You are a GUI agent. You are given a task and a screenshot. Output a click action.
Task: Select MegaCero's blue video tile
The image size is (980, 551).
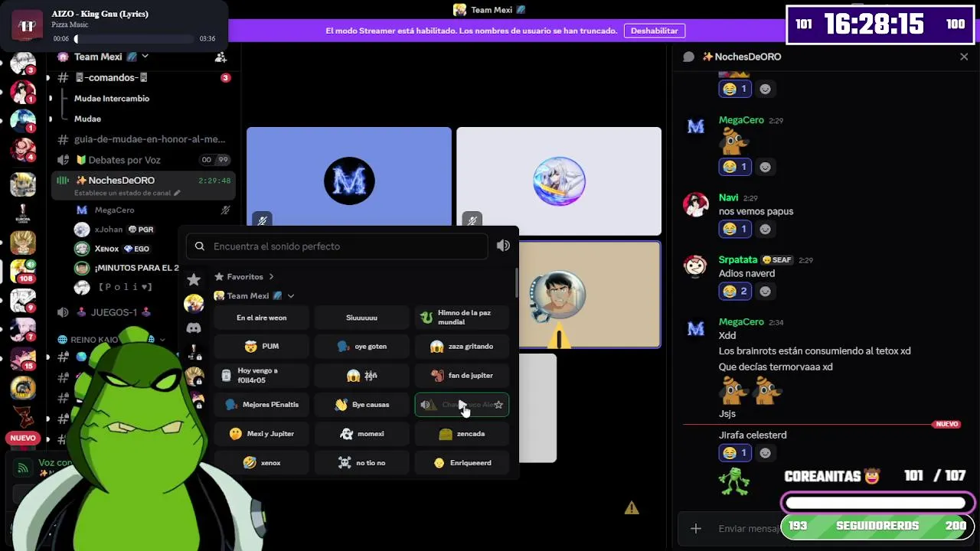tap(349, 181)
